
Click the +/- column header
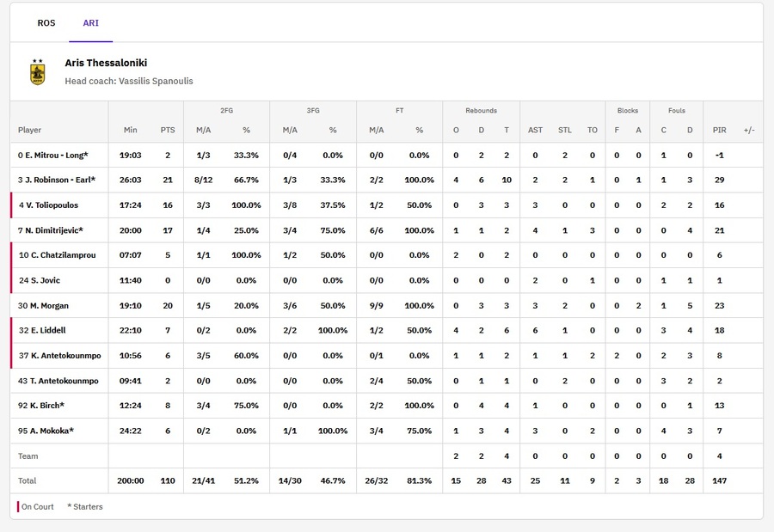[x=749, y=130]
